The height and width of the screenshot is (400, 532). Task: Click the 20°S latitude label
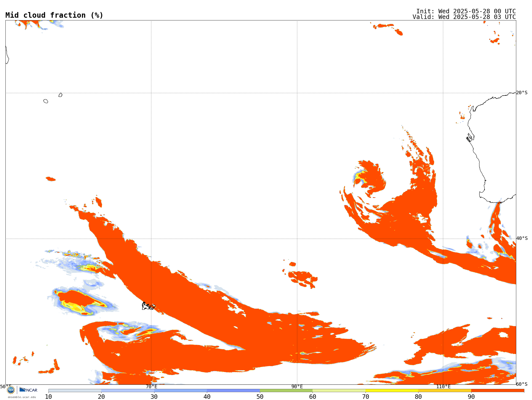pyautogui.click(x=522, y=93)
